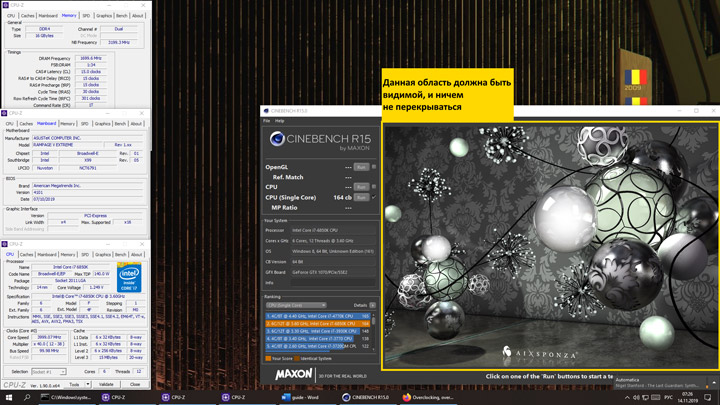Click the Validate button in CPU-Z

pos(106,384)
